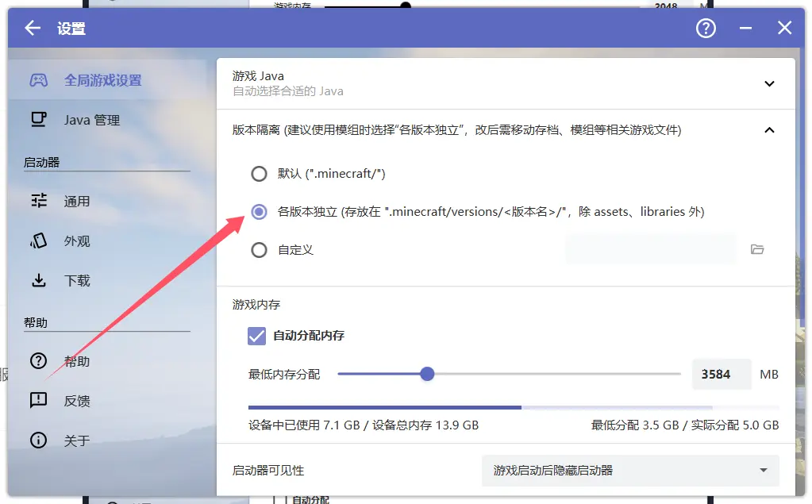
Task: Click the feedback speech bubble icon
Action: point(38,401)
